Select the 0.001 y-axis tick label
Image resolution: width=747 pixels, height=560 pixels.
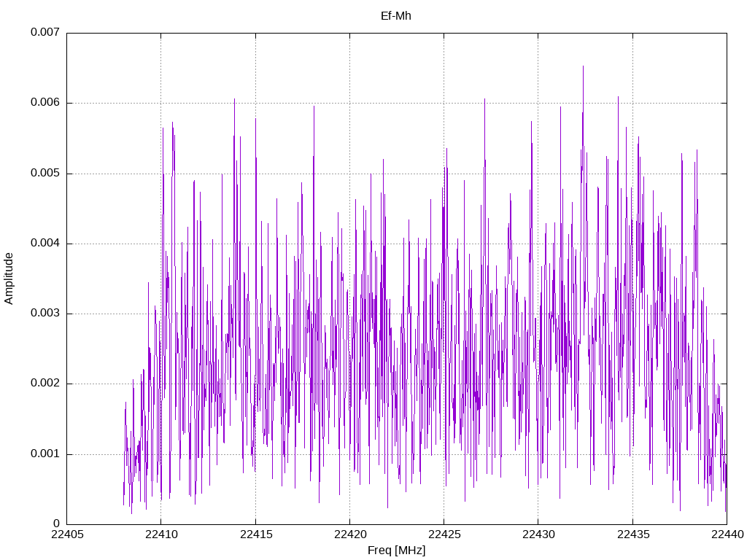tap(45, 454)
